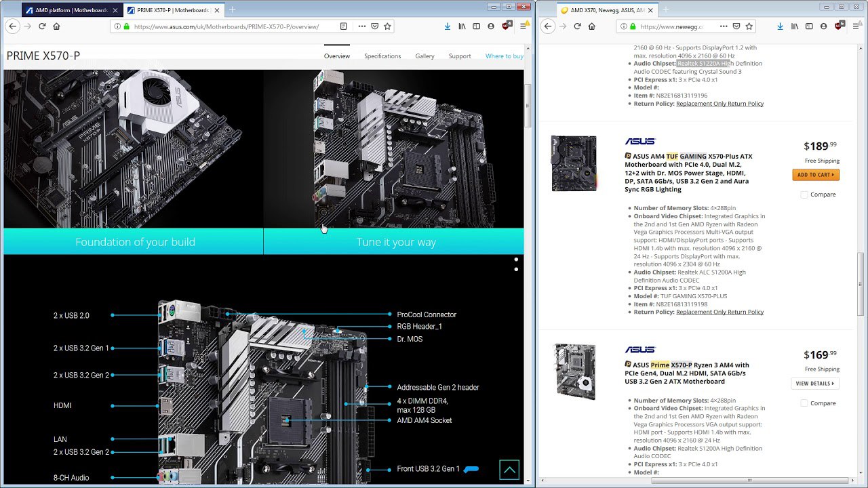Open the hamburger menu in the Newegg window
868x488 pixels.
[855, 26]
